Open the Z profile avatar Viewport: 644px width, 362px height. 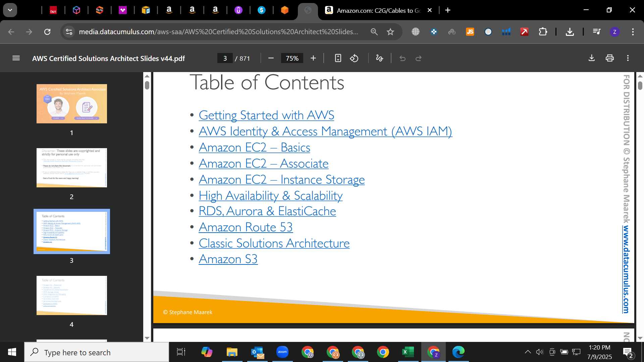coord(614,32)
